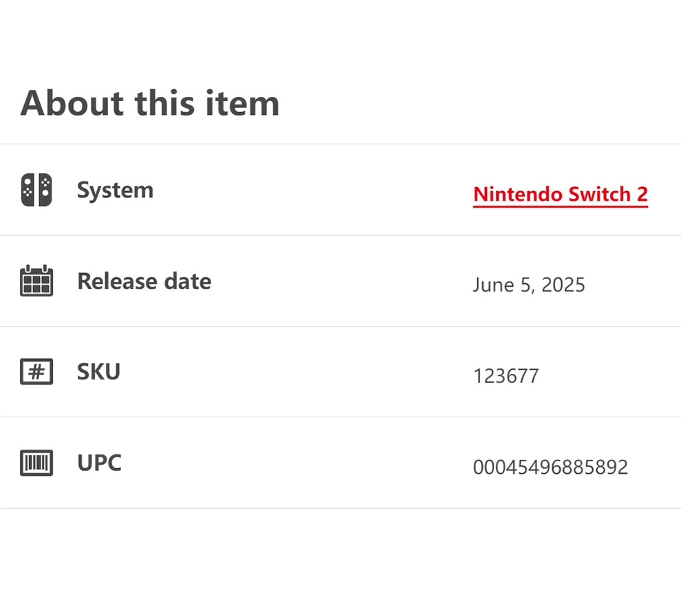
Task: Click the Joy-Con controller System icon
Action: click(x=36, y=190)
